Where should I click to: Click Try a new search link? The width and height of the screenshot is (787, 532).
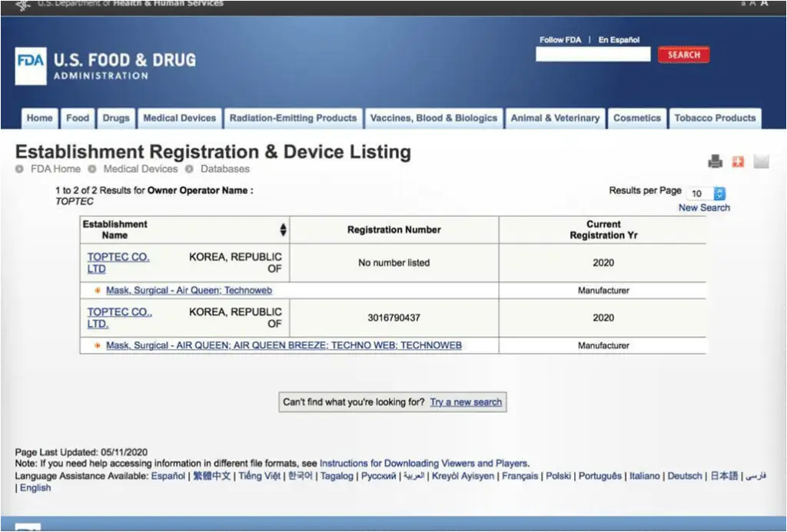466,403
